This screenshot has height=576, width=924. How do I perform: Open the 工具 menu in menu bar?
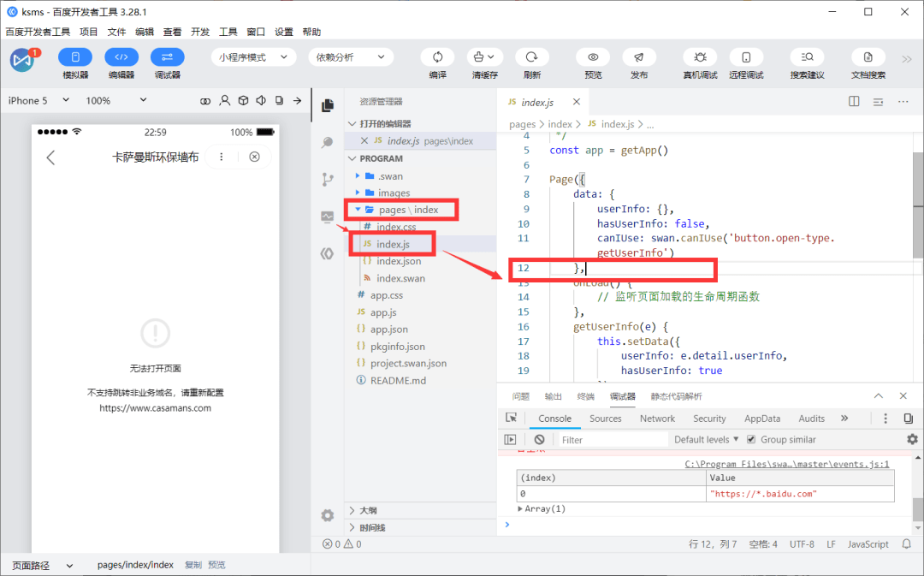click(x=228, y=32)
